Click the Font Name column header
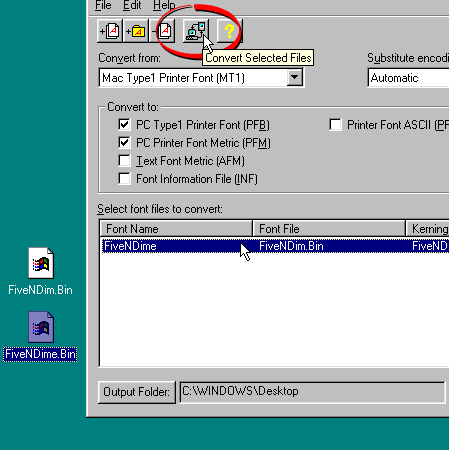 [x=176, y=229]
